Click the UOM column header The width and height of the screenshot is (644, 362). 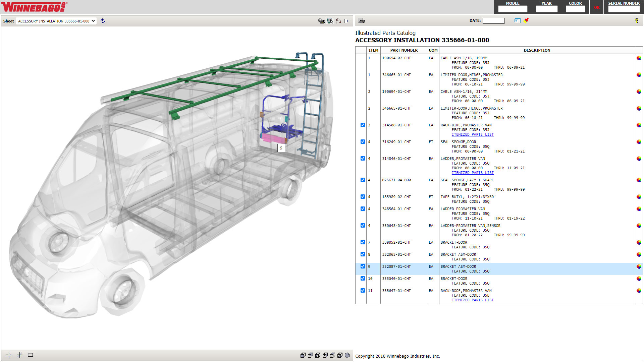pyautogui.click(x=433, y=50)
